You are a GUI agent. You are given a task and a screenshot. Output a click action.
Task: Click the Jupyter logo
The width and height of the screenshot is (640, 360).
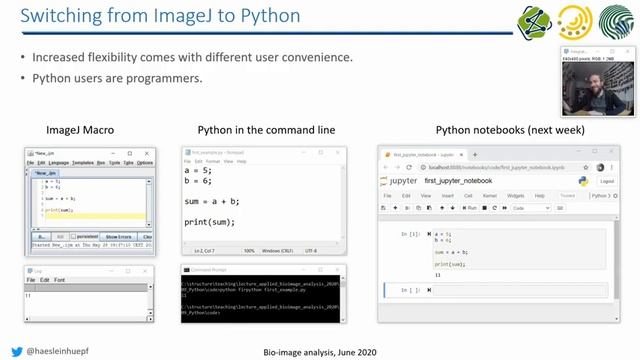399,181
